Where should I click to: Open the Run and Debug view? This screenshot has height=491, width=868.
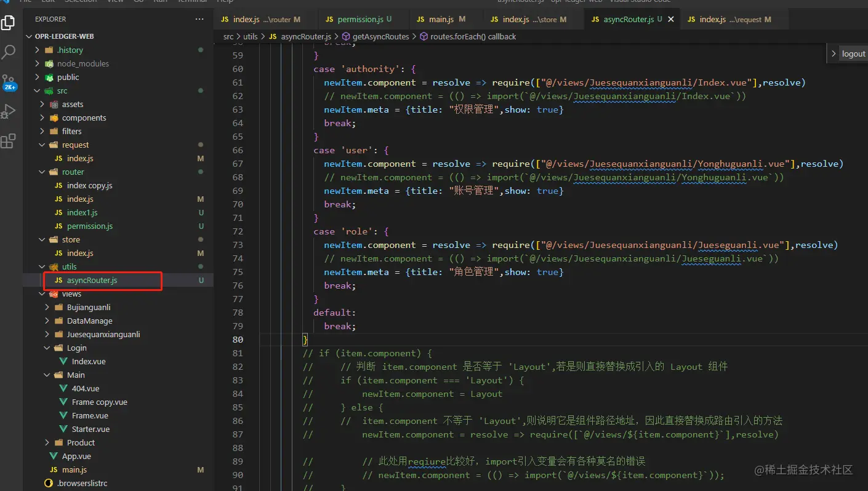[9, 111]
